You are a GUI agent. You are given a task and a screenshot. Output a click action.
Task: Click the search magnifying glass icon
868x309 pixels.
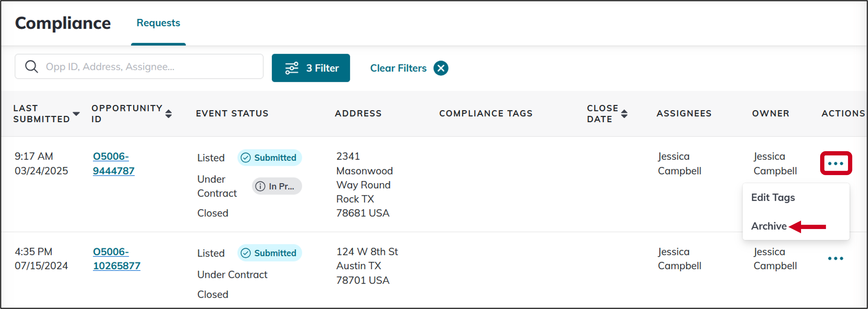click(31, 66)
